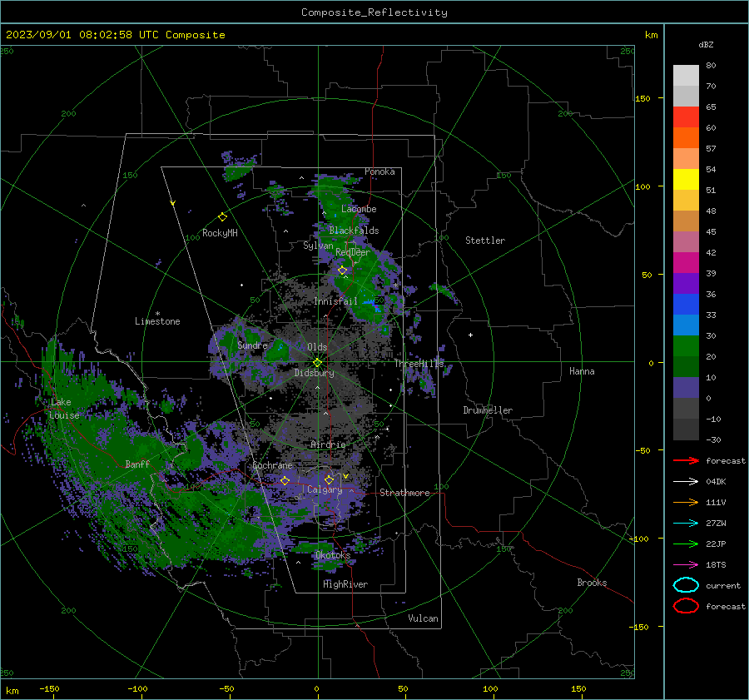Click the Vulcan town label
Viewport: 749px width, 700px height.
pyautogui.click(x=423, y=618)
